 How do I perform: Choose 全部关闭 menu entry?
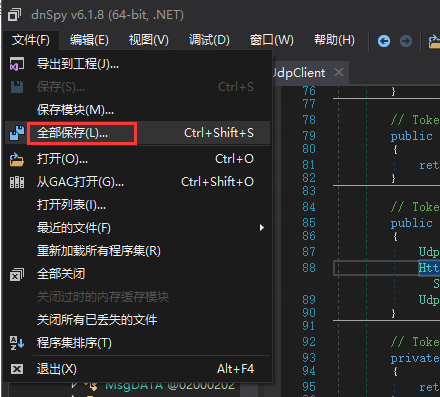click(x=137, y=274)
